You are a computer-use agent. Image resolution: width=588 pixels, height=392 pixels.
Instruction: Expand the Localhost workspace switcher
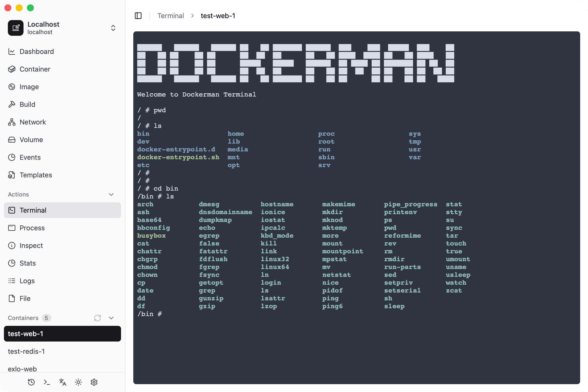[113, 28]
